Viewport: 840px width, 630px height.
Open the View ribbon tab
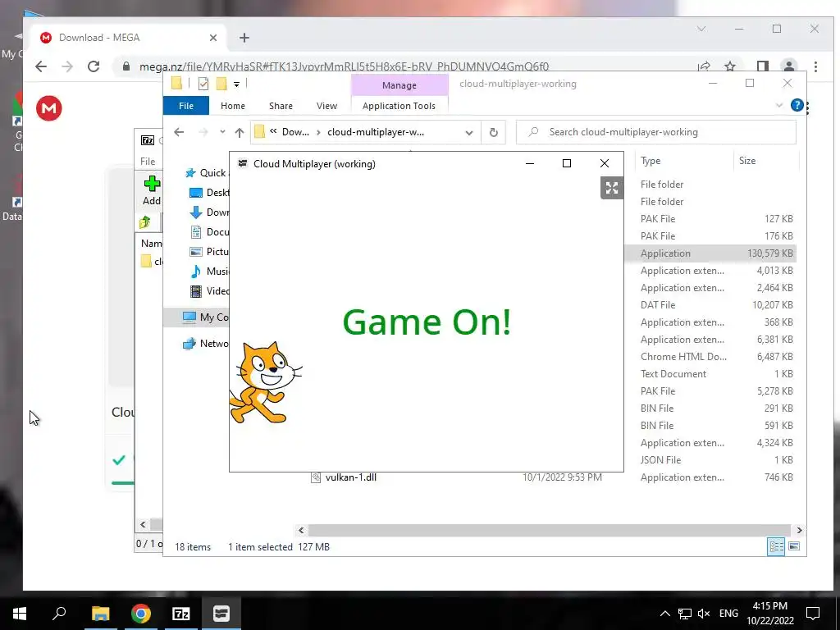pos(326,106)
